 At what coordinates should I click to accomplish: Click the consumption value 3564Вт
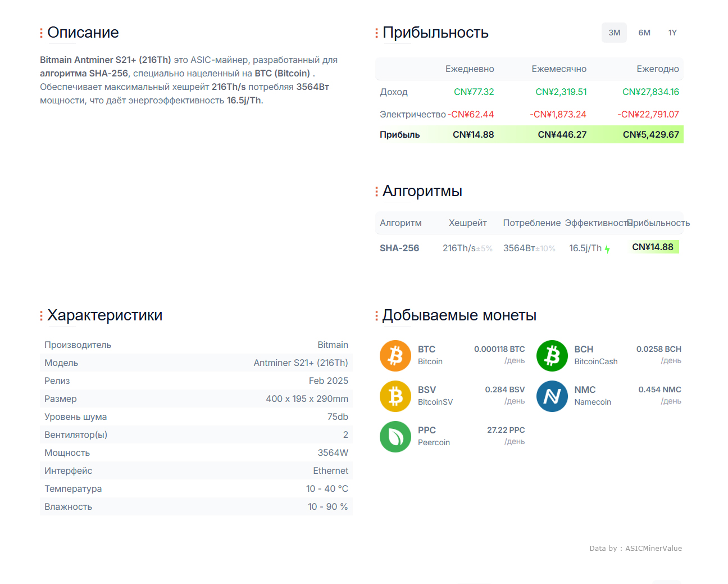pyautogui.click(x=519, y=248)
